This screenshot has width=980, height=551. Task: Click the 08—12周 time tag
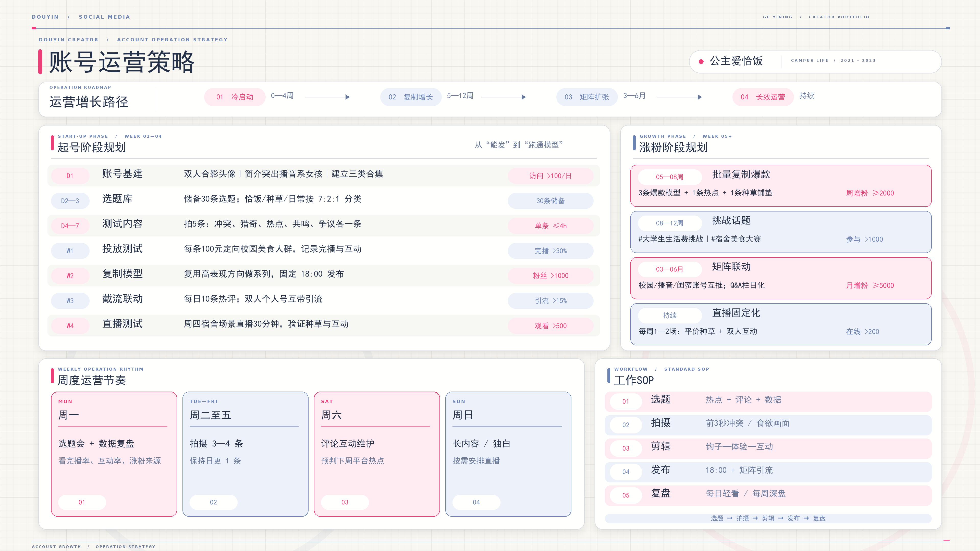[x=670, y=223]
